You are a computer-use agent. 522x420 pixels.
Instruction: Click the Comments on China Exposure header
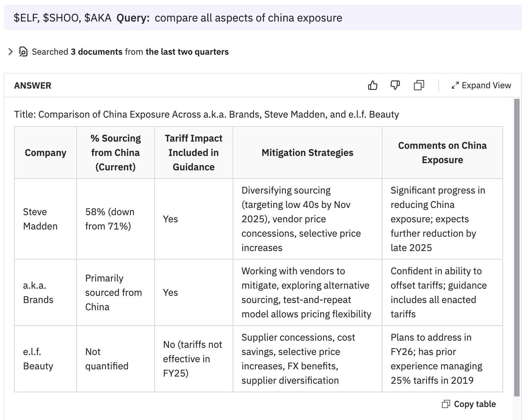442,153
